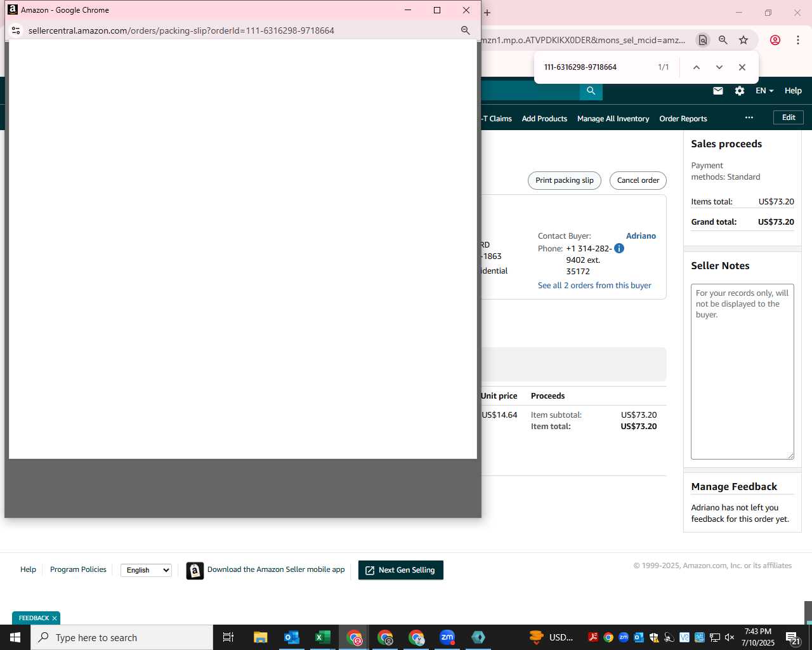The height and width of the screenshot is (650, 812).
Task: Open the A-to-Z Claims nav item
Action: pos(496,119)
